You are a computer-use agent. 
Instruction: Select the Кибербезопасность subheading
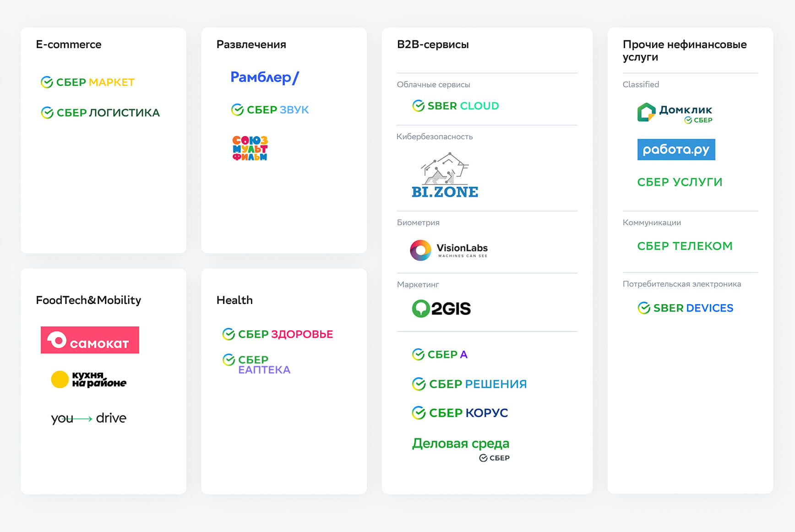435,137
